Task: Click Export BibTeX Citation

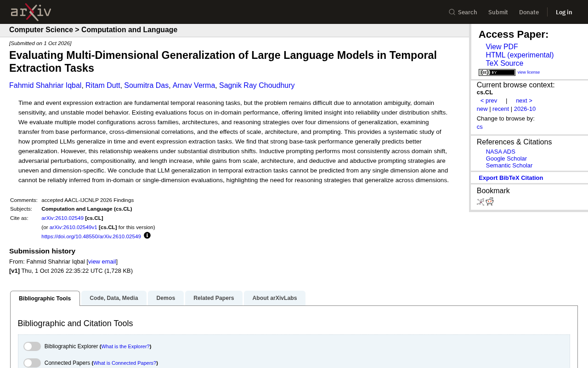Action: [x=511, y=178]
